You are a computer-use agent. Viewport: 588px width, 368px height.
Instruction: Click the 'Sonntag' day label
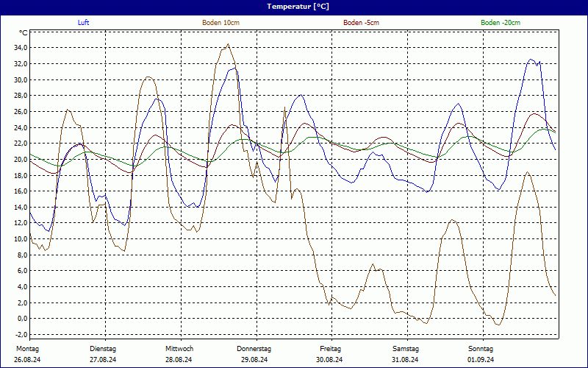tap(481, 349)
